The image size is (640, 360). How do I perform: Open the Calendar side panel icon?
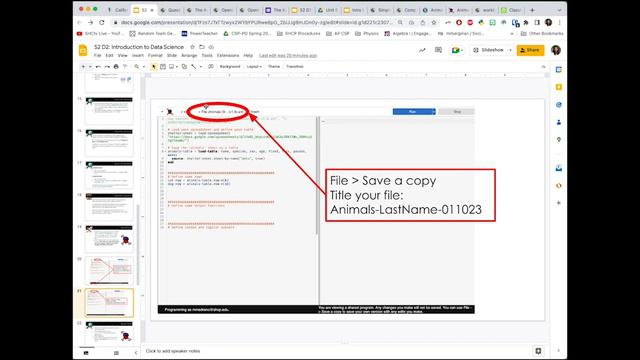pos(559,70)
